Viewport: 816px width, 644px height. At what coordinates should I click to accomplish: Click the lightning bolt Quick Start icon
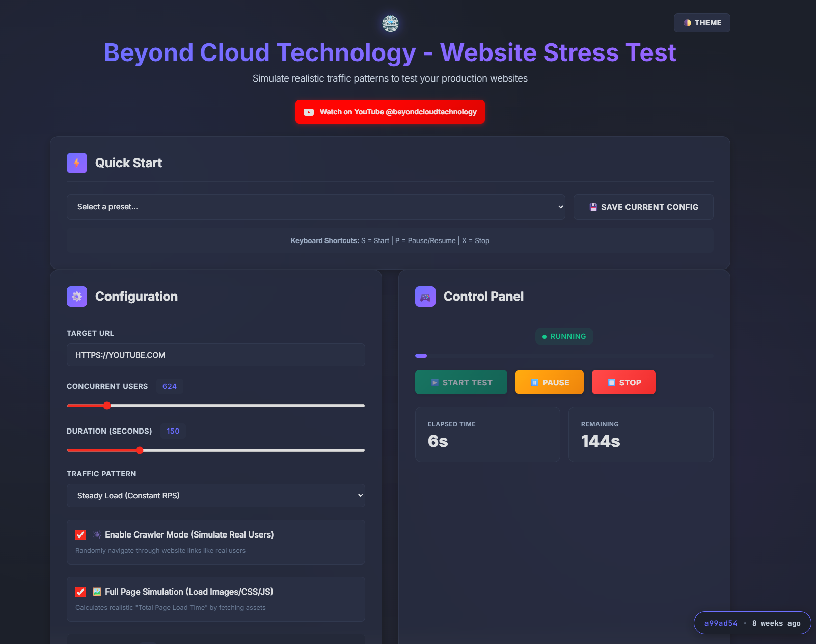pos(77,163)
